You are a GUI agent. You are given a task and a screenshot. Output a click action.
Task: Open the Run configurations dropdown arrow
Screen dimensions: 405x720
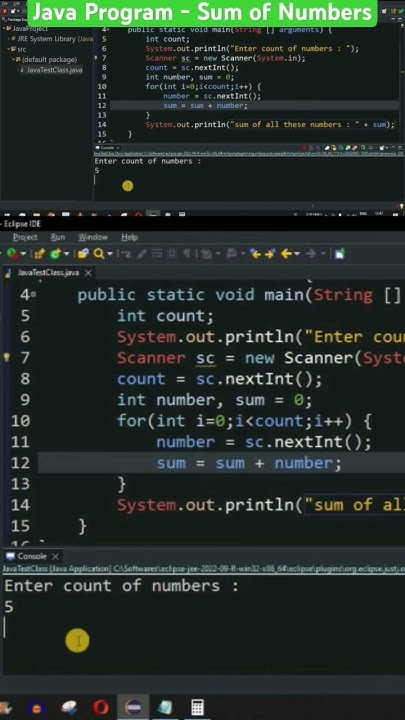(23, 254)
